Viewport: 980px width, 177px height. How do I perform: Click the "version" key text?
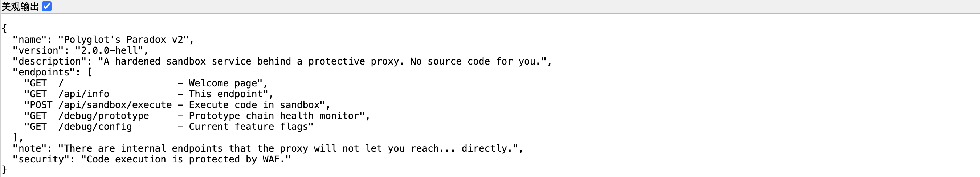point(38,50)
